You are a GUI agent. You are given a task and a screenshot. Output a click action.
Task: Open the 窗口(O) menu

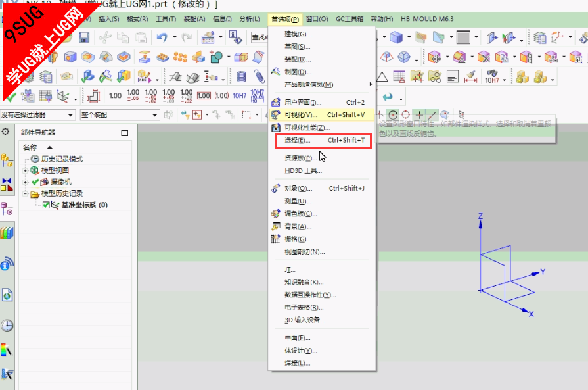point(317,19)
